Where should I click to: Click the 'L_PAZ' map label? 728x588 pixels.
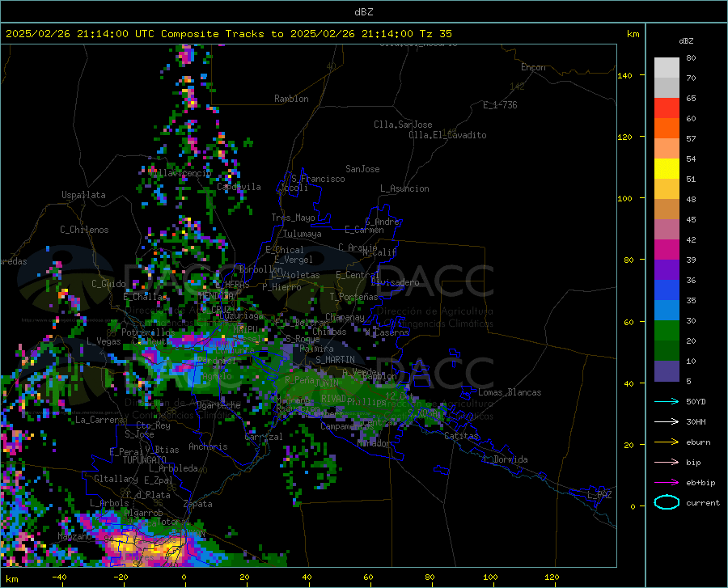click(599, 495)
